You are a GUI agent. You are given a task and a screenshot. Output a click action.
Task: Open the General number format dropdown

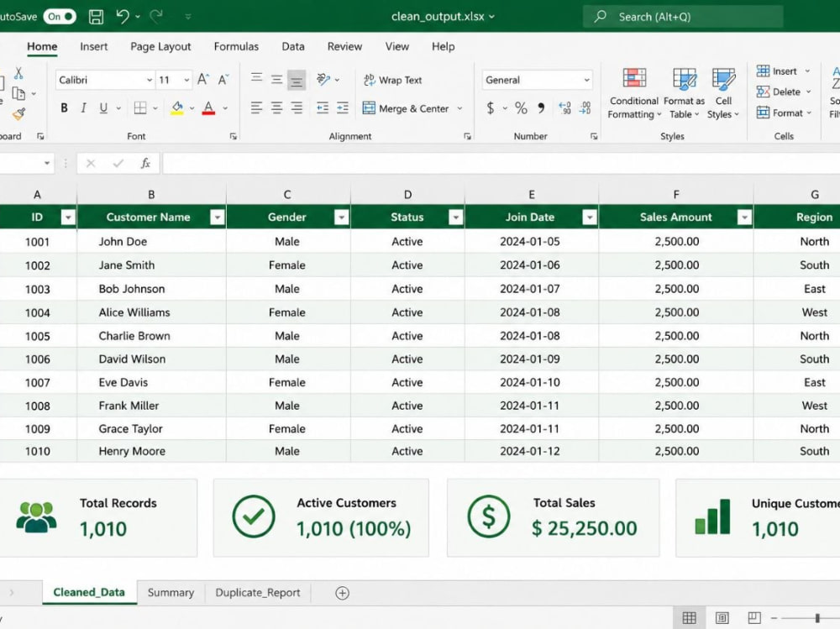click(586, 81)
